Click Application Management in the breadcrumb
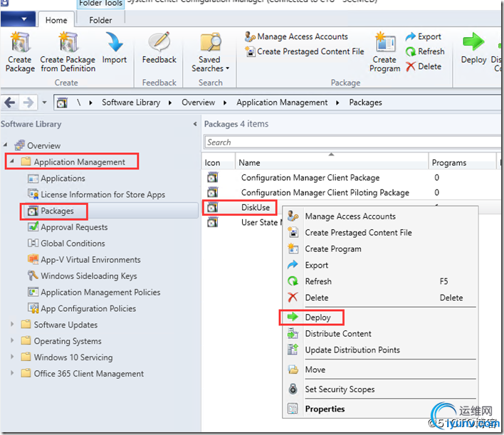Viewport: 504px width, 435px height. point(282,103)
